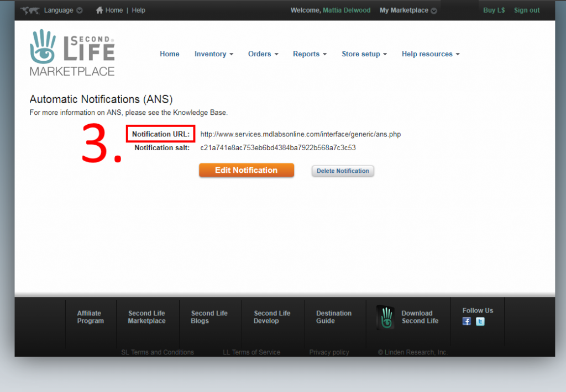Click the Language label in top bar
The height and width of the screenshot is (392, 566).
(59, 10)
